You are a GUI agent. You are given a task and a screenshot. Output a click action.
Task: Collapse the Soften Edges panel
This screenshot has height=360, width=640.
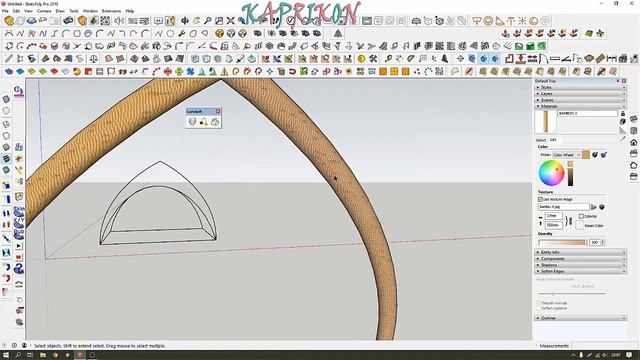tap(580, 271)
